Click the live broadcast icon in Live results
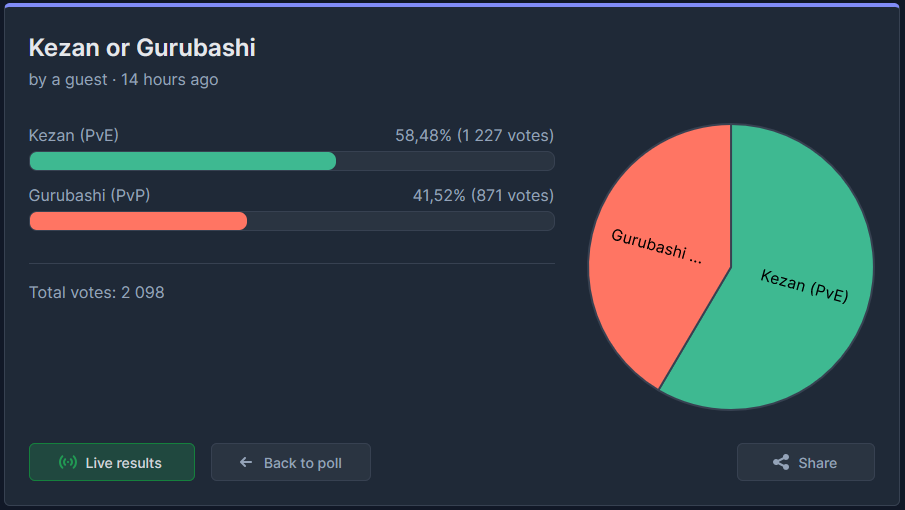905x510 pixels. (68, 462)
